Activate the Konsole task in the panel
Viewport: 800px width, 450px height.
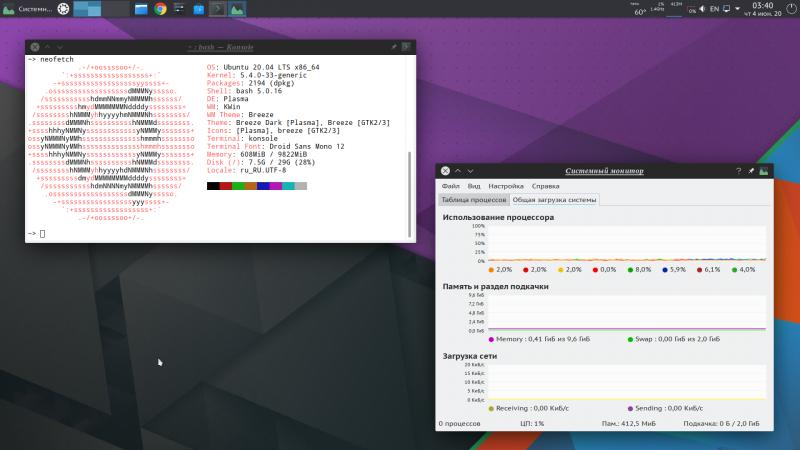coord(217,9)
